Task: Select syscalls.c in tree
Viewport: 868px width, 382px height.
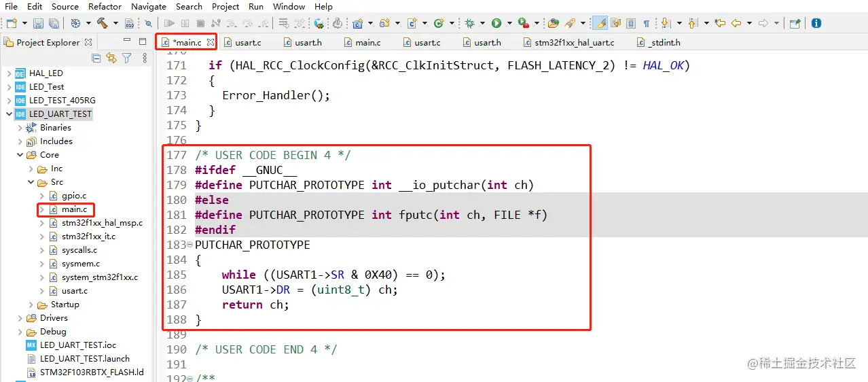Action: click(x=80, y=250)
